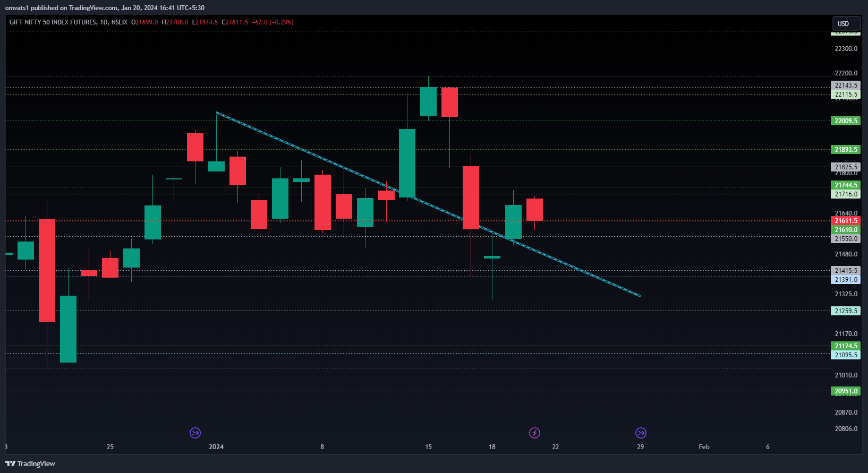Click the last red candle above 21611.5 line
Image resolution: width=868 pixels, height=473 pixels.
pyautogui.click(x=534, y=210)
